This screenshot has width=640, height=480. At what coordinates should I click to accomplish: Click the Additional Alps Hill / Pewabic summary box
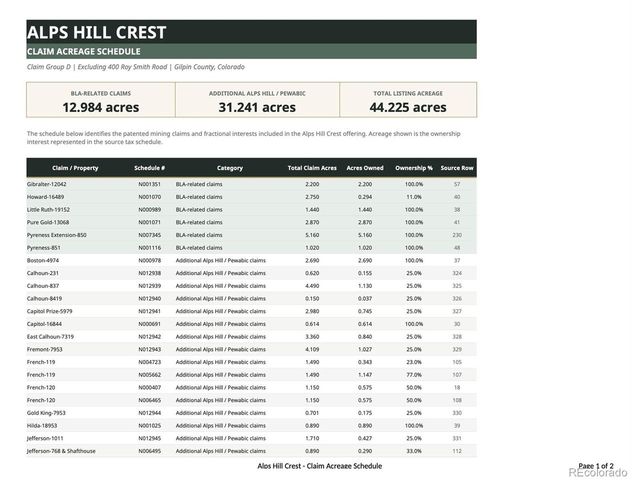pyautogui.click(x=258, y=100)
